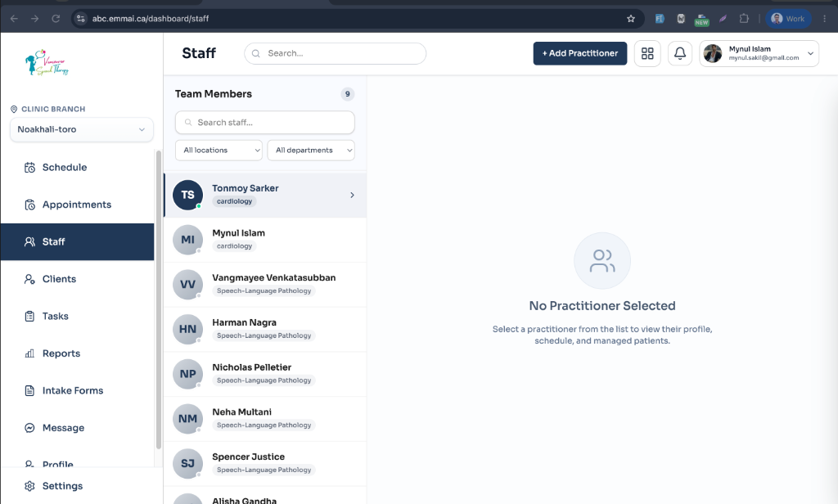
Task: Click the Message chat bubble icon
Action: point(30,428)
